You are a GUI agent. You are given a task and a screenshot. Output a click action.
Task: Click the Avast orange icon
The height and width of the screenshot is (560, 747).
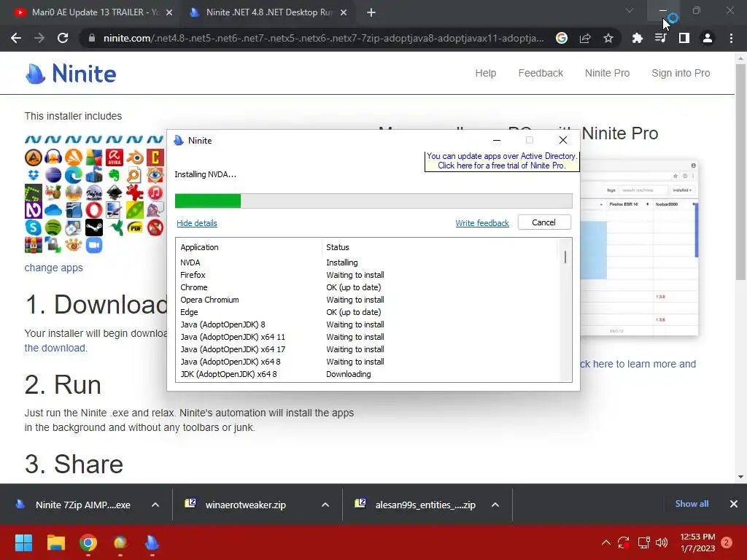(x=74, y=157)
